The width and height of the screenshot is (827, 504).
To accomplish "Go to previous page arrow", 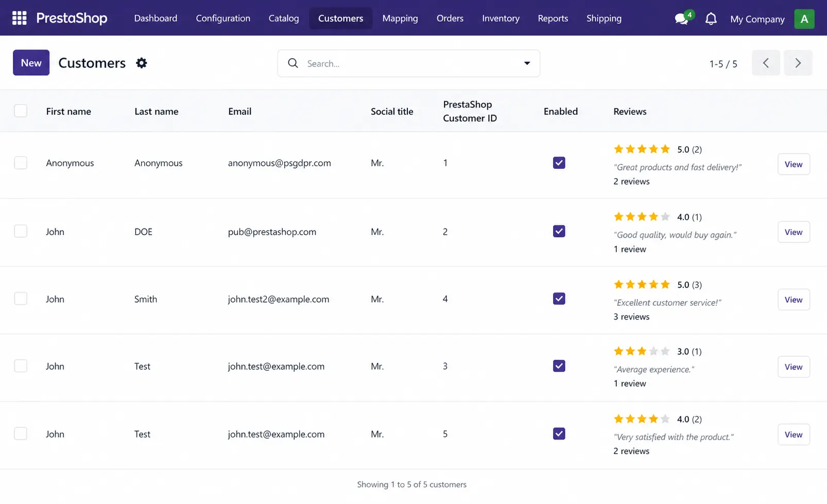I will (x=766, y=63).
